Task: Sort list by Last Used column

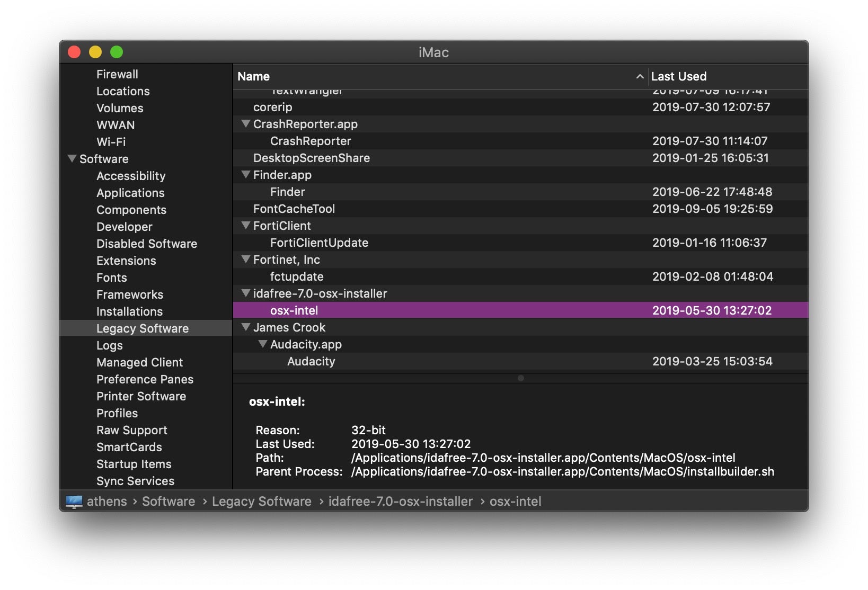Action: [678, 77]
